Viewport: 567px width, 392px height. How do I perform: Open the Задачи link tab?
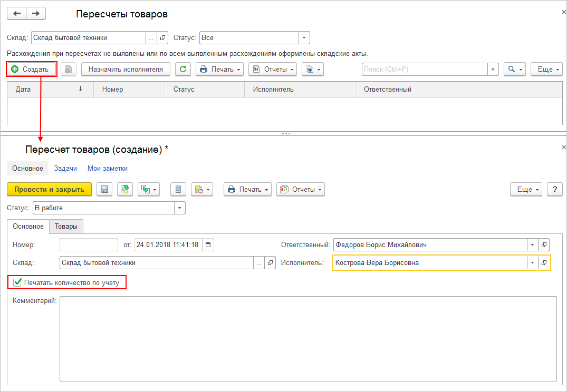pyautogui.click(x=65, y=169)
